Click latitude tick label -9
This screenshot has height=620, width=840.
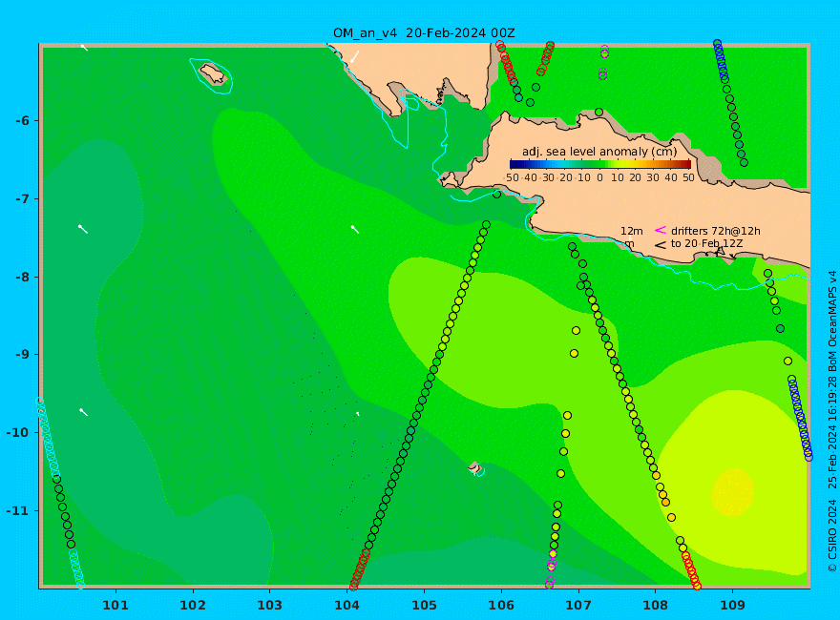(23, 355)
